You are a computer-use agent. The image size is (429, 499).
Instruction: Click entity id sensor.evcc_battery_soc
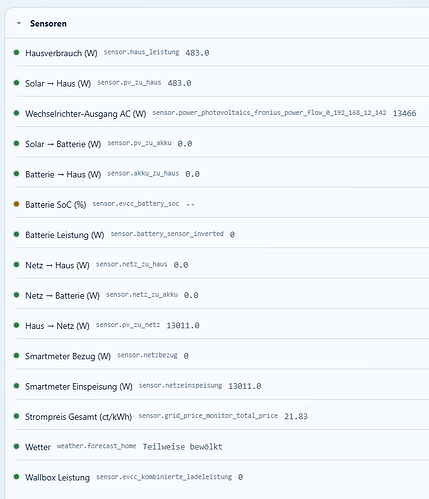[136, 204]
